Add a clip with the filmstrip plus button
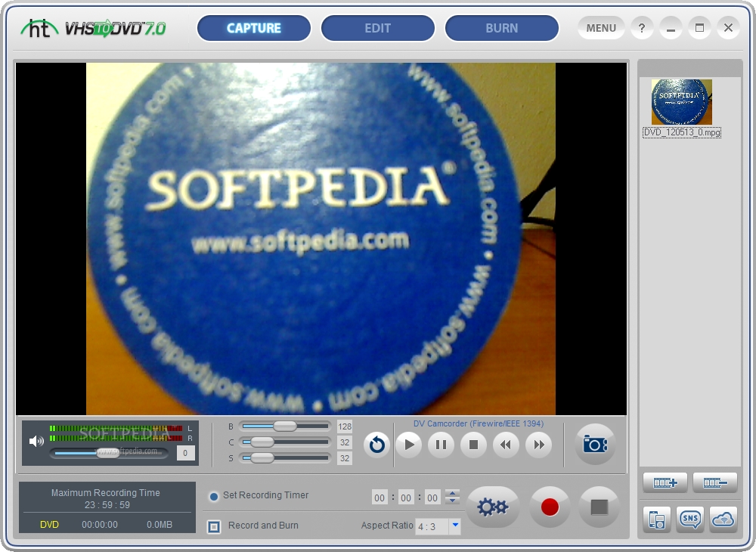The width and height of the screenshot is (756, 552). pyautogui.click(x=665, y=482)
